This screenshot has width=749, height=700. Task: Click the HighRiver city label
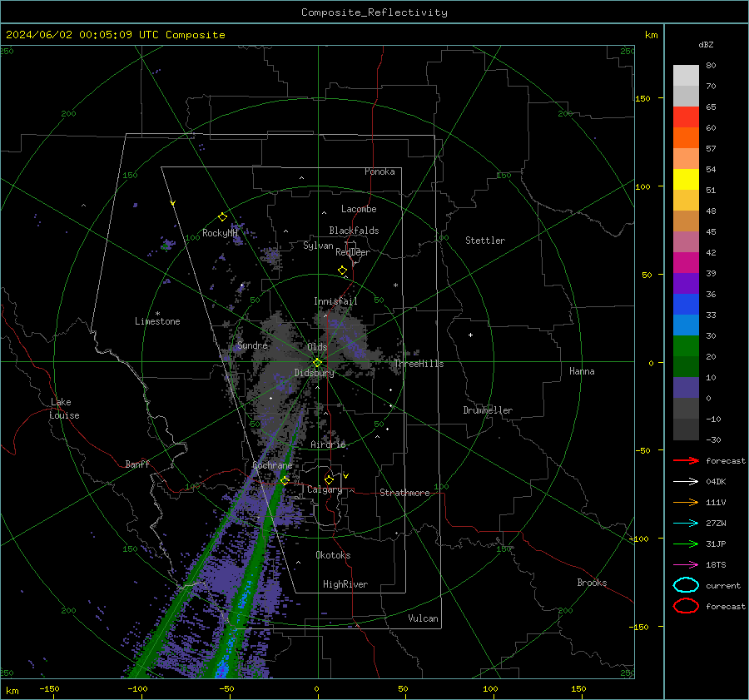pyautogui.click(x=345, y=584)
